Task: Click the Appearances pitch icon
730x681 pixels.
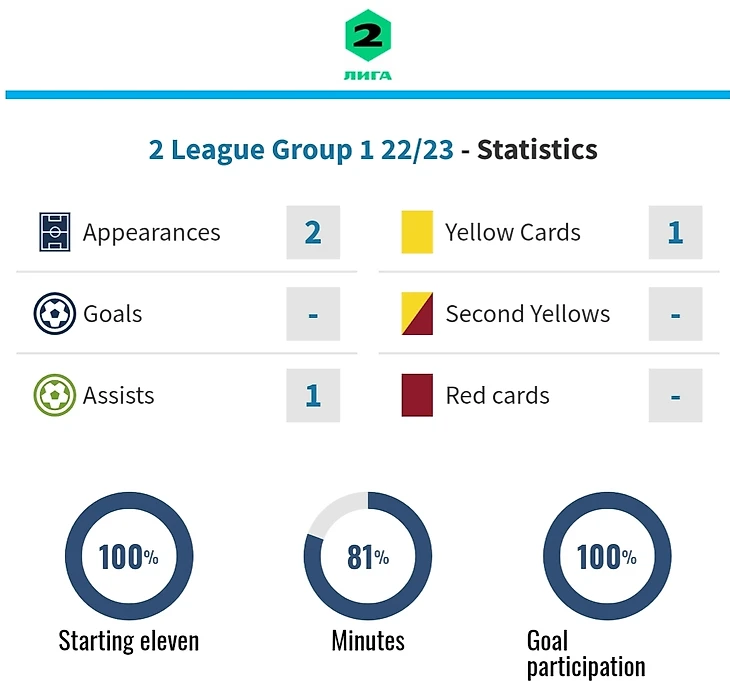Action: pyautogui.click(x=55, y=232)
